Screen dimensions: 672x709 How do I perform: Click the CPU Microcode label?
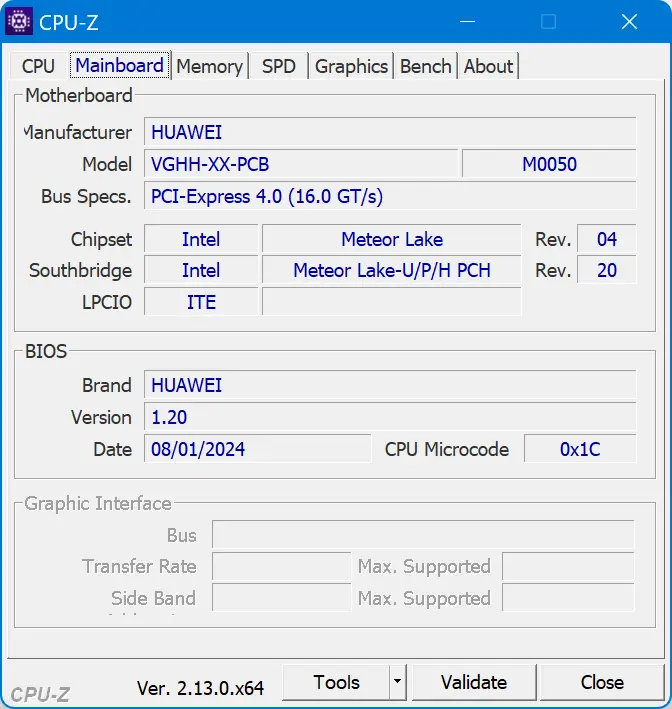(447, 449)
